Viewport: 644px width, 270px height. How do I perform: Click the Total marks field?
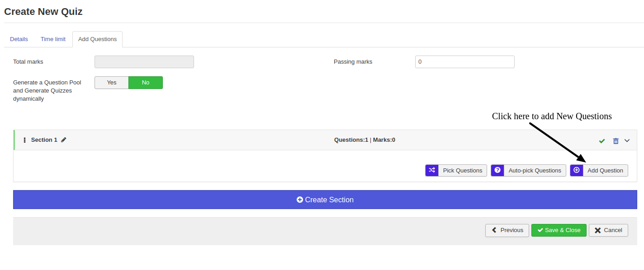pos(144,62)
